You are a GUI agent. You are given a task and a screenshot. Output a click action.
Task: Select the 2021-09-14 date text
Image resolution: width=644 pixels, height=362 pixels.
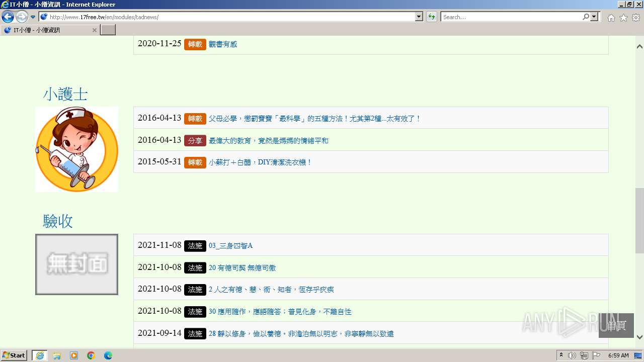click(x=159, y=333)
